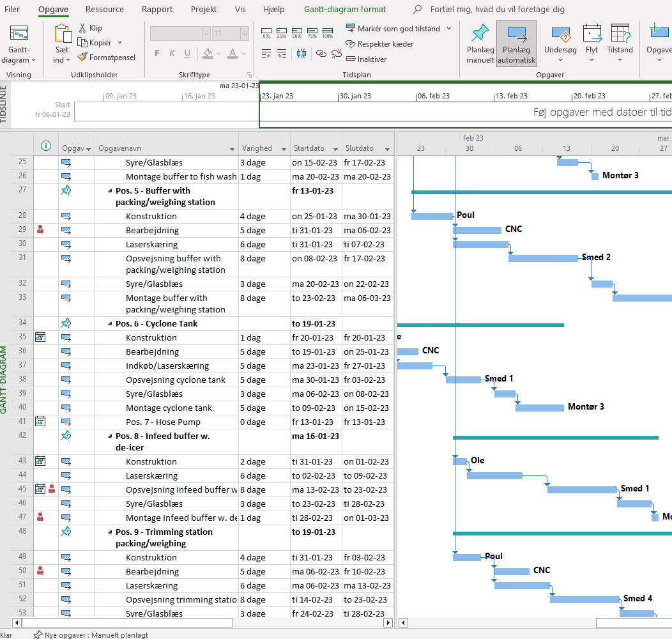The image size is (672, 639).
Task: Switch to Planlæg manuelt mode
Action: pyautogui.click(x=480, y=43)
